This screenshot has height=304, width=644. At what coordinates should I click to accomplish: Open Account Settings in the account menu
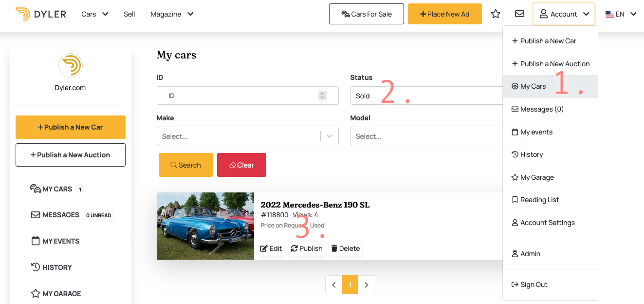[550, 223]
